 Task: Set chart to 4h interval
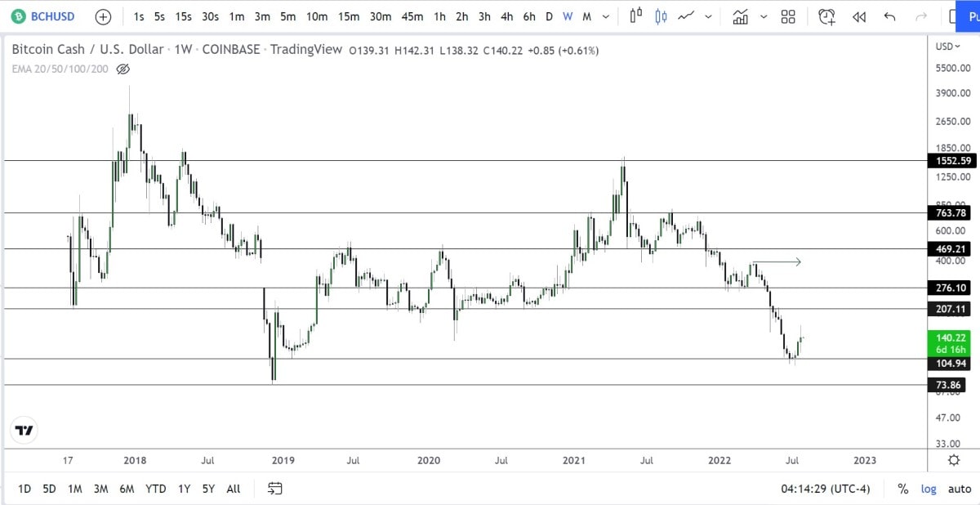coord(507,16)
